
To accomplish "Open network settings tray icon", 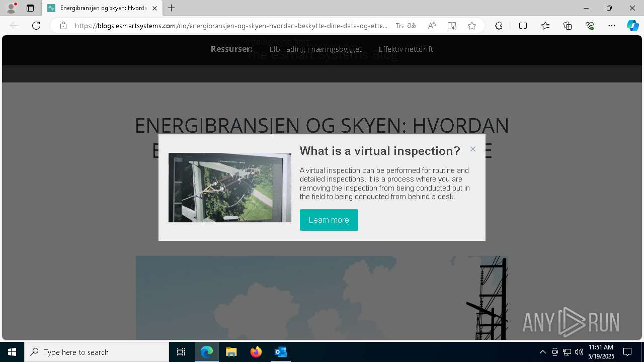I will tap(567, 352).
